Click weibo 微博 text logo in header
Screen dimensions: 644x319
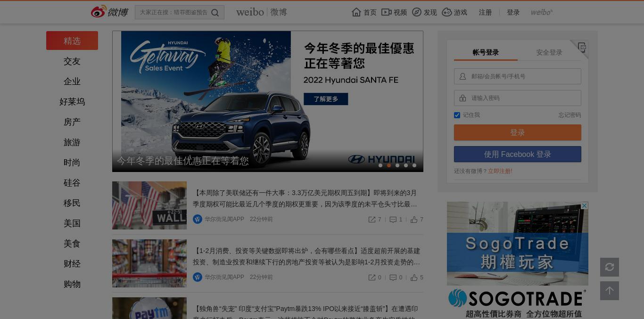pos(261,12)
